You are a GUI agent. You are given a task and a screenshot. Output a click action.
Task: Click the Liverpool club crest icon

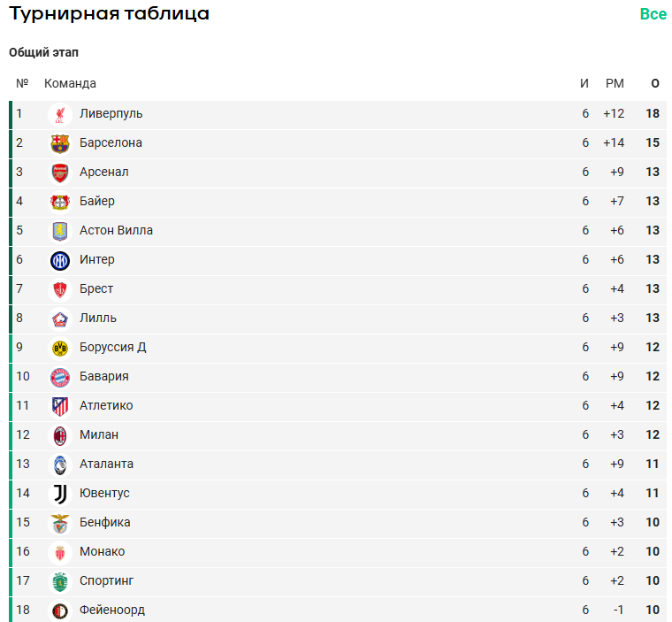(59, 114)
